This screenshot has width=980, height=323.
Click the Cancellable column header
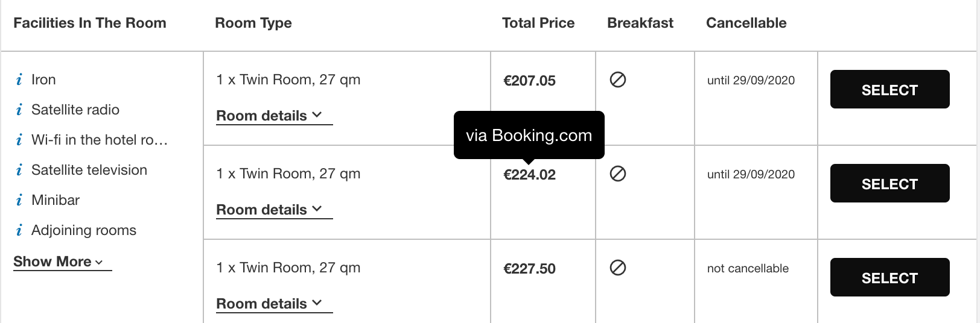coord(746,23)
